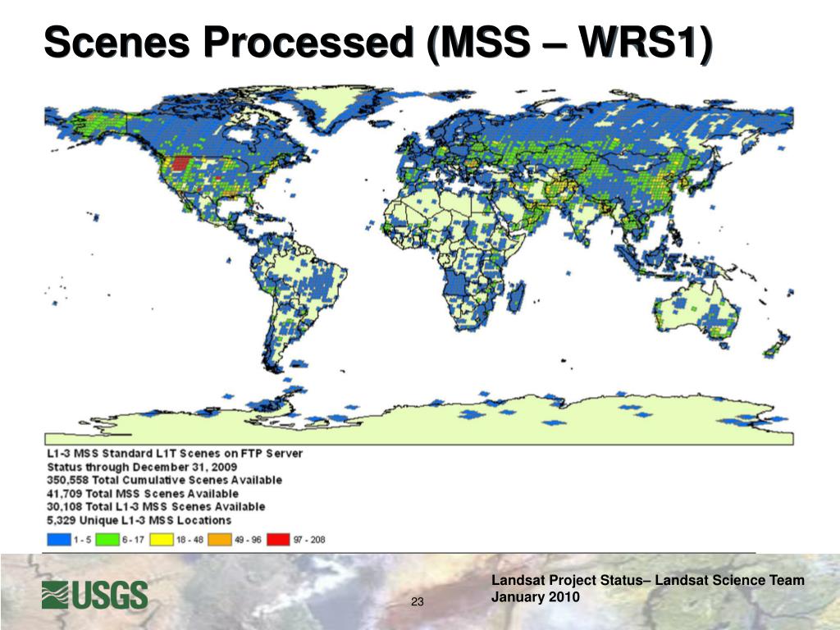Select the green 6-17 legend swatch

tap(107, 540)
